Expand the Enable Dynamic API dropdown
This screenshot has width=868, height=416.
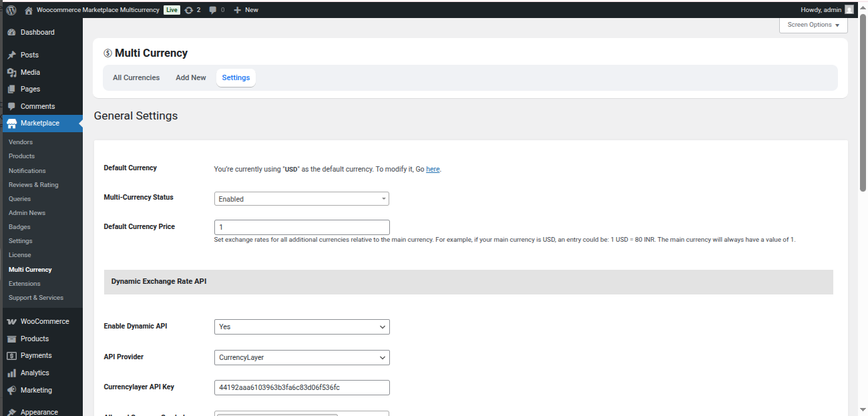point(301,327)
